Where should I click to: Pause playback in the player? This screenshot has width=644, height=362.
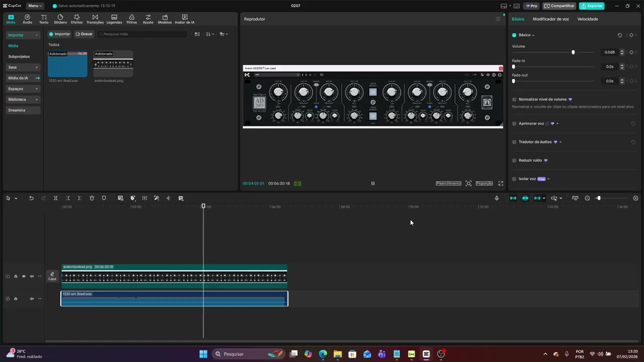[x=373, y=184]
